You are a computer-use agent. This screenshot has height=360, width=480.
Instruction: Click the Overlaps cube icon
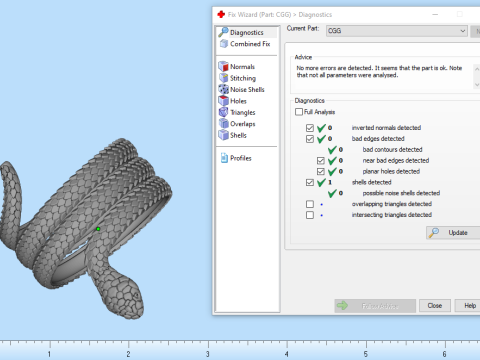pos(223,123)
